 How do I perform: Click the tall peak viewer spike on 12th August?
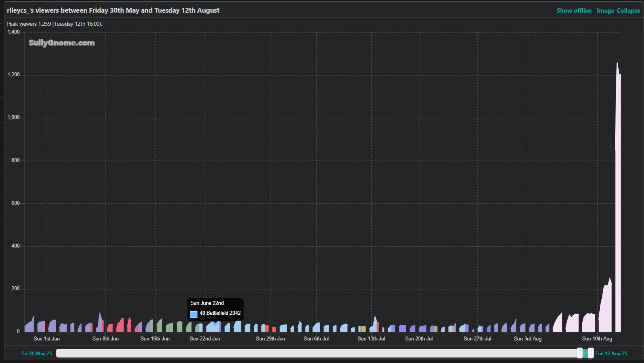pos(617,198)
